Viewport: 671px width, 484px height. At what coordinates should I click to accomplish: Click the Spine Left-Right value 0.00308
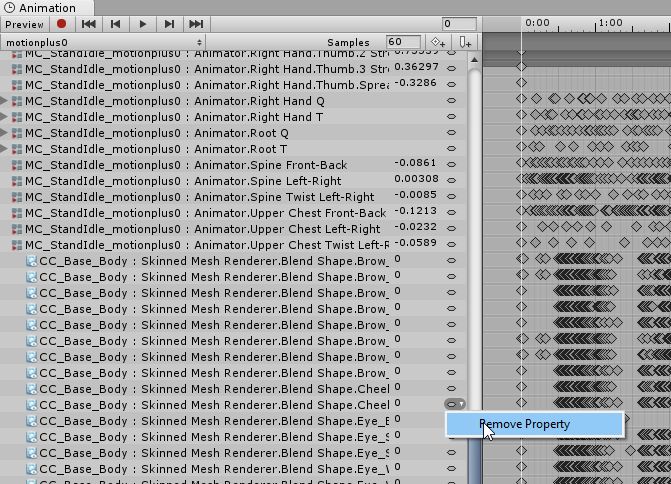(x=416, y=179)
